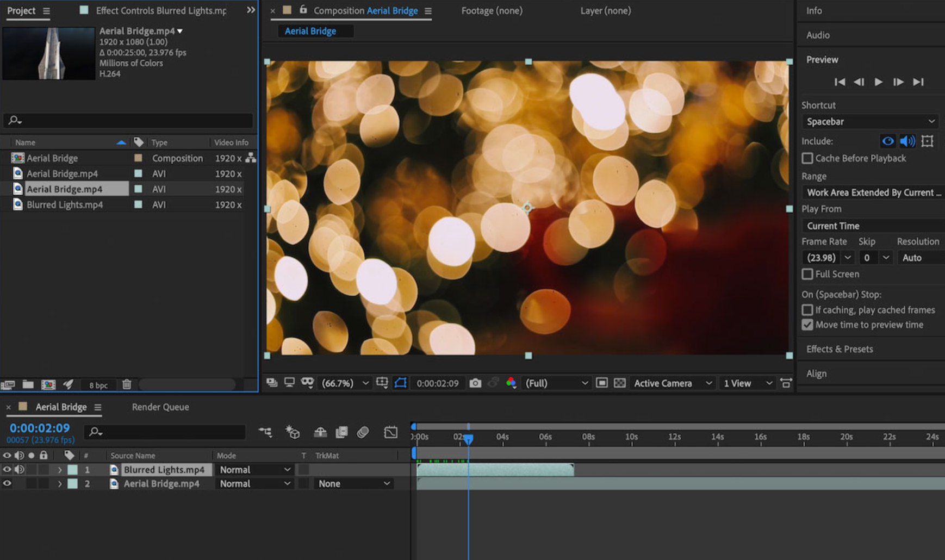Toggle Draft 3D icon in timeline
945x560 pixels.
point(293,432)
